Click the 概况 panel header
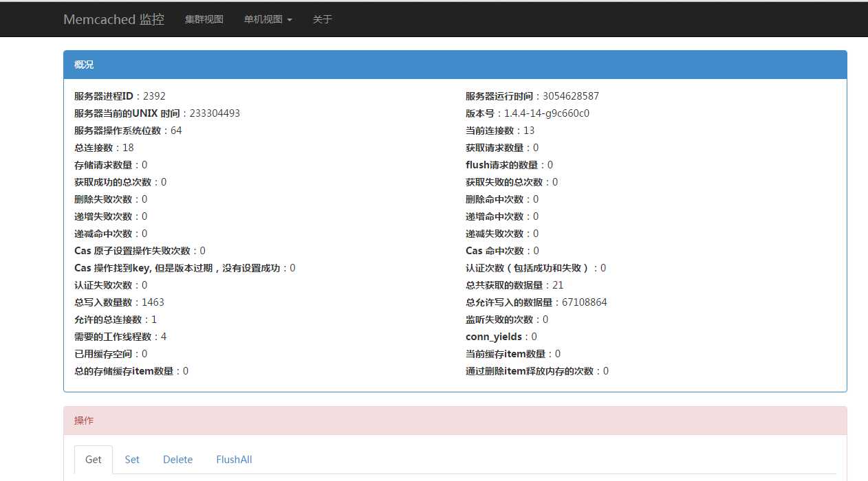Screen dimensions: 868x481 tap(455, 65)
